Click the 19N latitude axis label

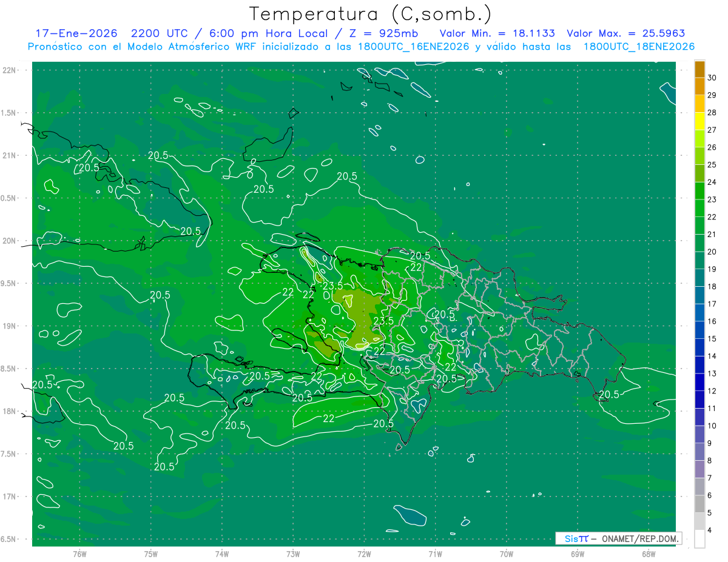point(10,326)
